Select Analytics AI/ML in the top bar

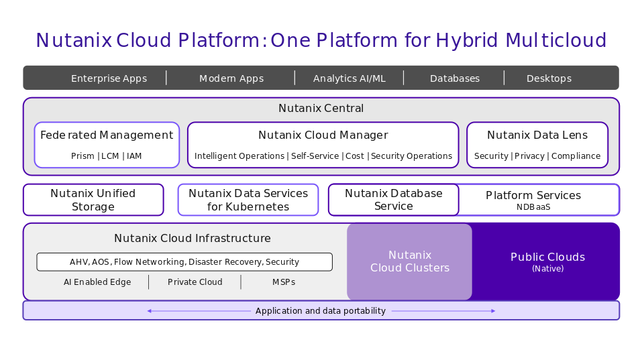[349, 78]
